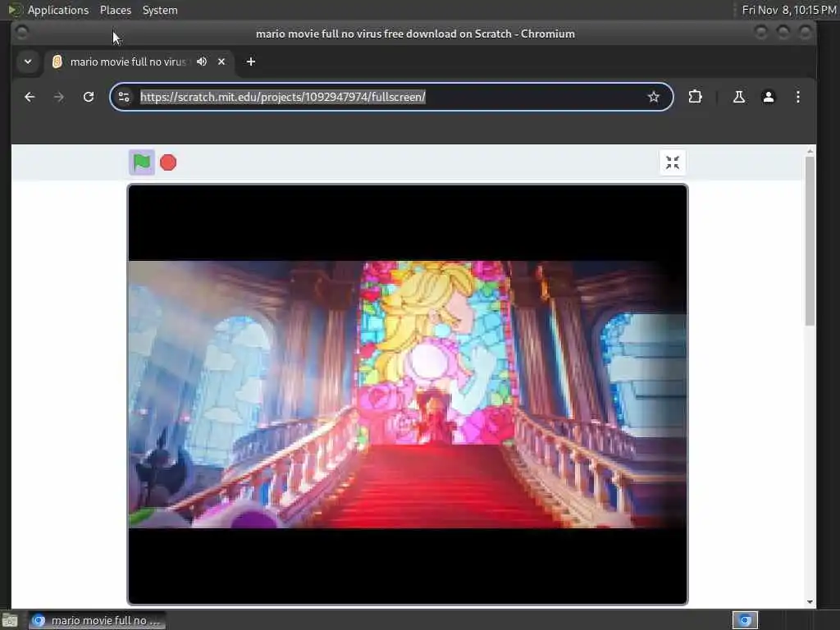
Task: Open the Extensions puzzle icon
Action: click(x=695, y=97)
